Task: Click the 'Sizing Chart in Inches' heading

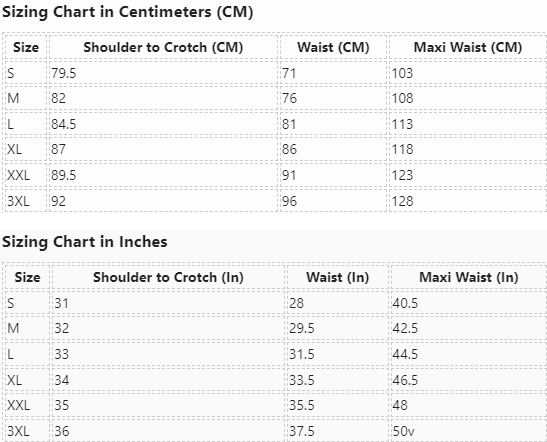Action: coord(85,242)
